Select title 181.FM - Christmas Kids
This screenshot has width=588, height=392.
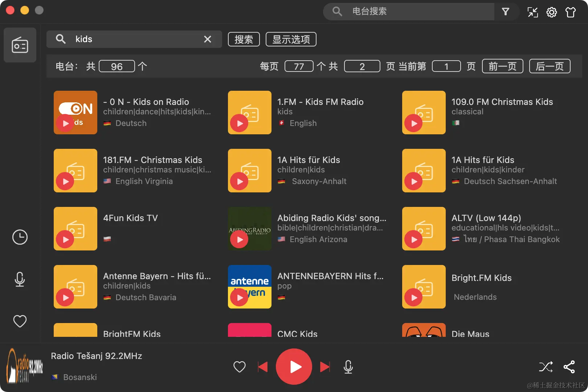pyautogui.click(x=152, y=160)
